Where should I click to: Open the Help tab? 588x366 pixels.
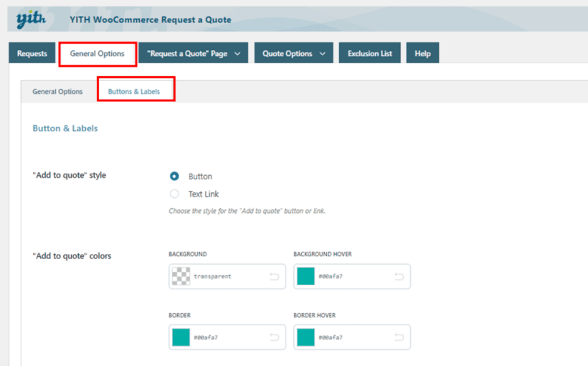(x=422, y=53)
